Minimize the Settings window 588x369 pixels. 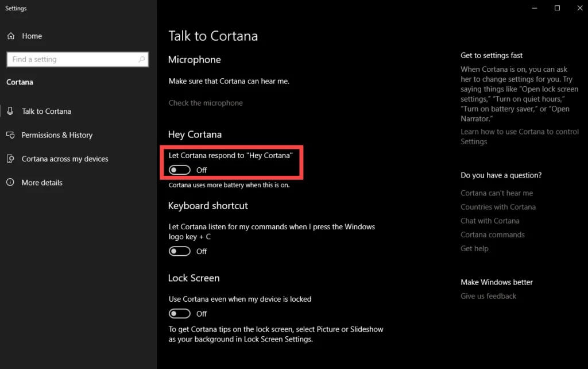coord(535,8)
